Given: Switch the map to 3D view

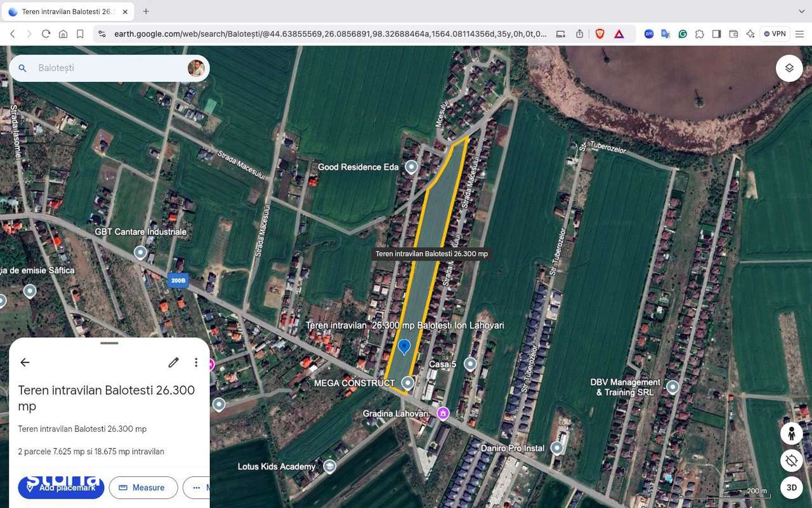Looking at the screenshot, I should [791, 488].
